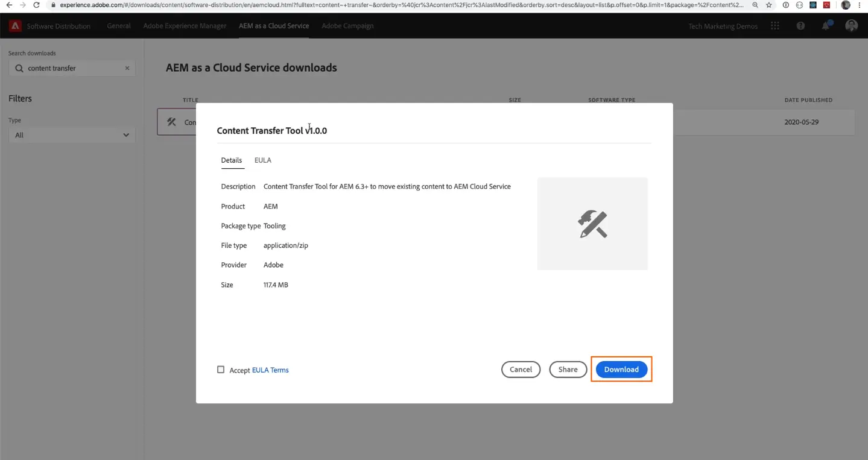The width and height of the screenshot is (868, 460).
Task: Open the Adobe Experience Manager tab
Action: coord(185,26)
